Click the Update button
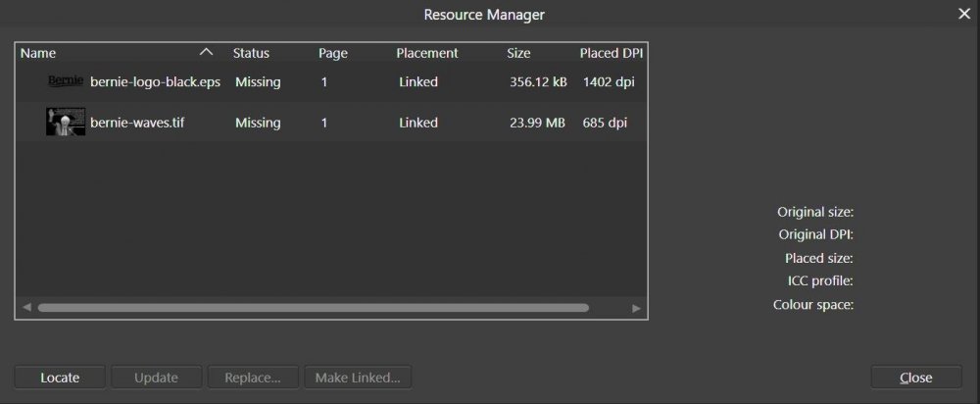The height and width of the screenshot is (404, 980). (156, 378)
